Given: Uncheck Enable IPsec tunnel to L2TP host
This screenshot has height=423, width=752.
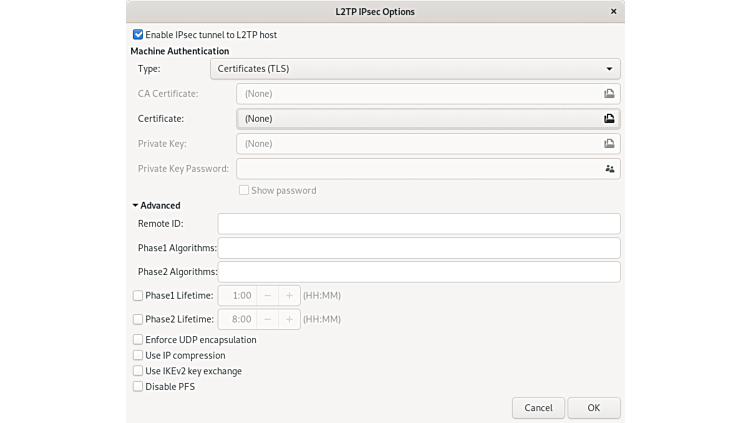Looking at the screenshot, I should pos(138,35).
